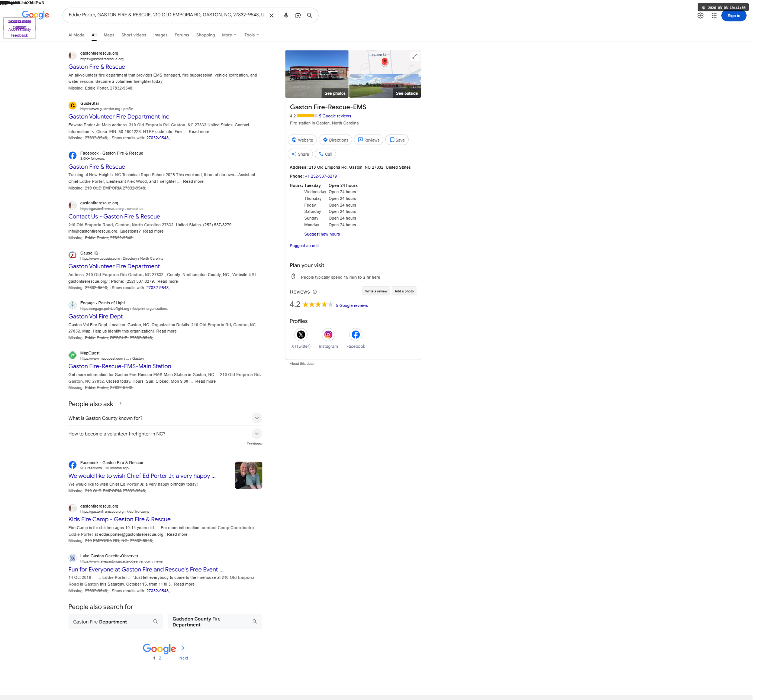Click the search query input field

(167, 15)
